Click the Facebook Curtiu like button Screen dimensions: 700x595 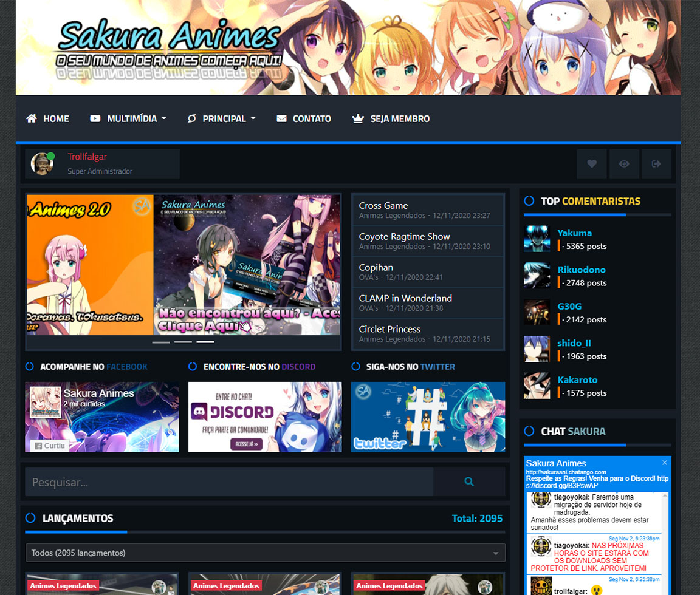tap(50, 446)
